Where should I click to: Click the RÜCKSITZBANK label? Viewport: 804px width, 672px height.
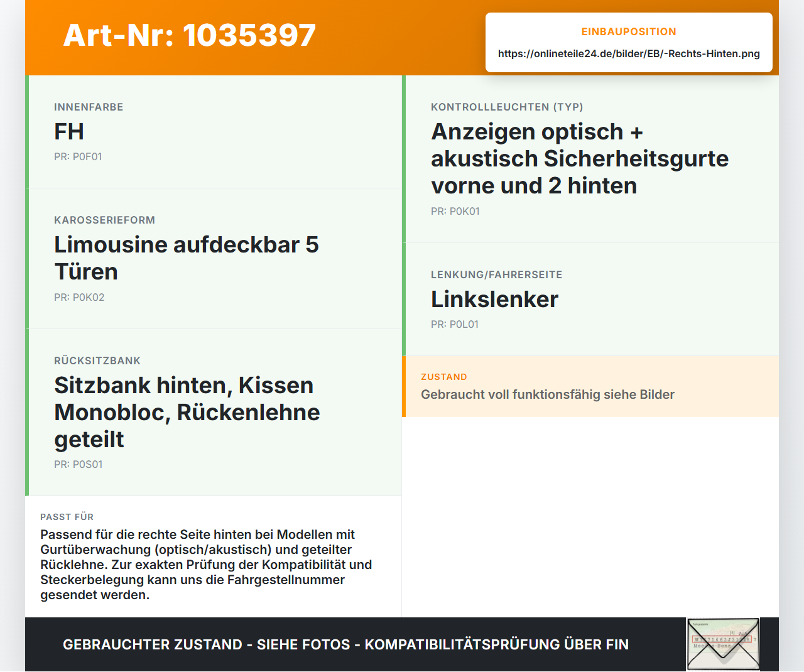(97, 360)
